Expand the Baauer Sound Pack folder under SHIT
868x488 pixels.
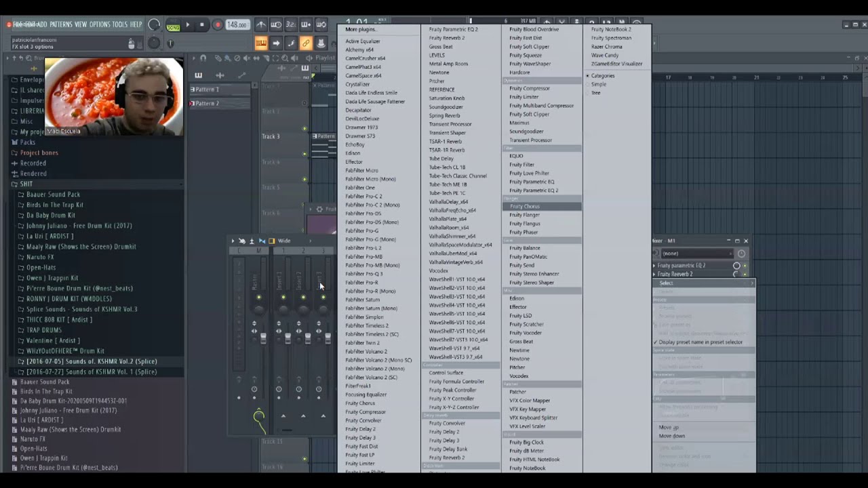pos(53,195)
